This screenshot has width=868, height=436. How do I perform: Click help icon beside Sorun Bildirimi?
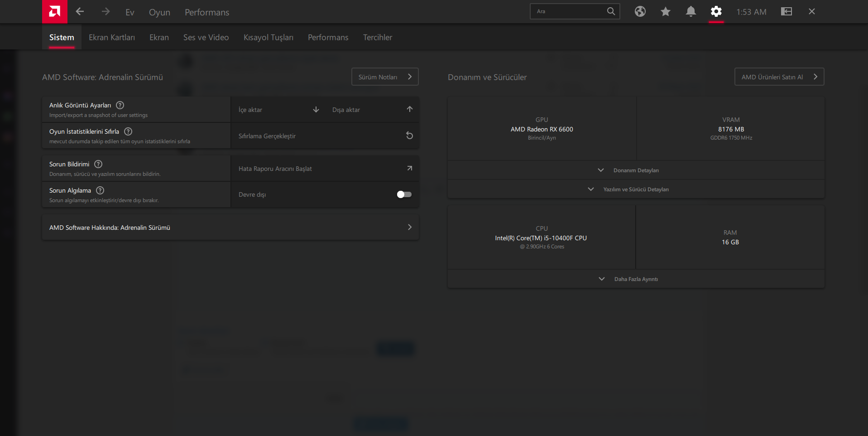point(98,164)
